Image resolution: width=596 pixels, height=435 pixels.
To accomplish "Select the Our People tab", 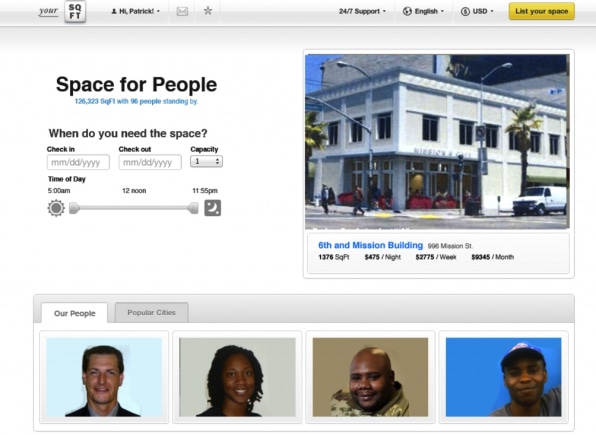I will (74, 313).
